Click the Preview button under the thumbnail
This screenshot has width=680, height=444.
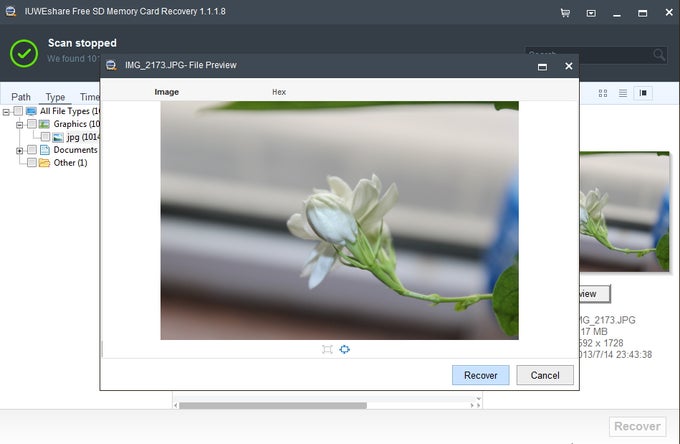[595, 294]
